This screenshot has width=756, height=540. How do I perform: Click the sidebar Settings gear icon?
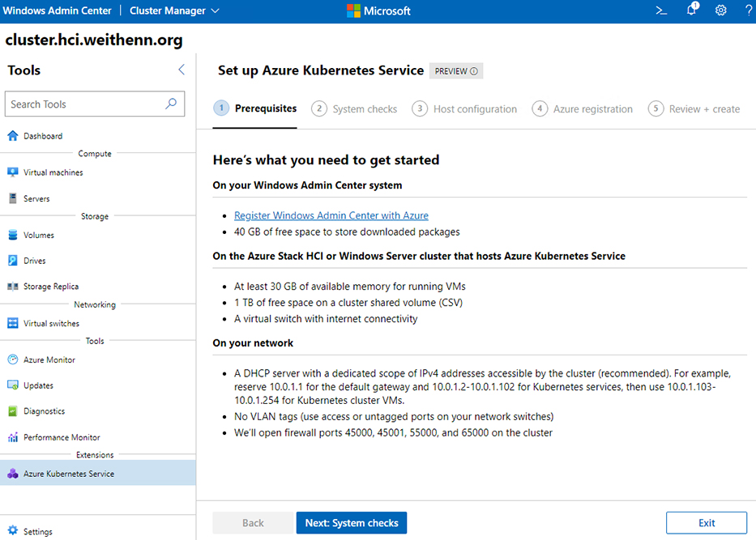point(13,531)
